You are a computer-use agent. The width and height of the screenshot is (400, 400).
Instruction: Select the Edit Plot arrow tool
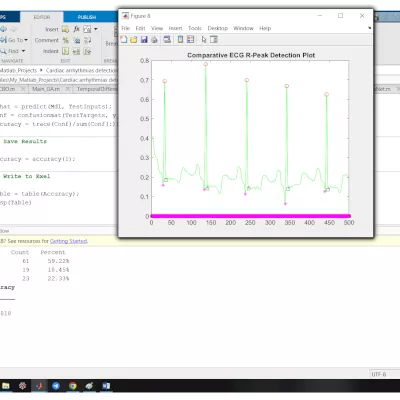[x=204, y=40]
